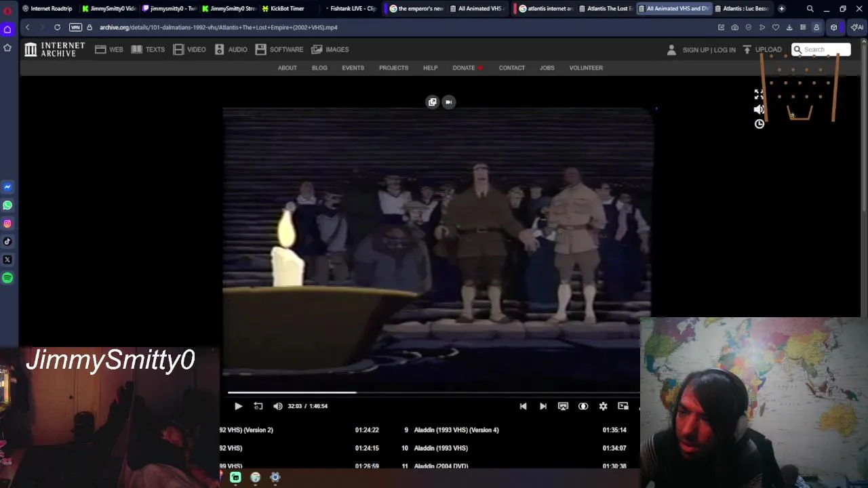Open Messenger in Opera sidebar

click(x=7, y=187)
